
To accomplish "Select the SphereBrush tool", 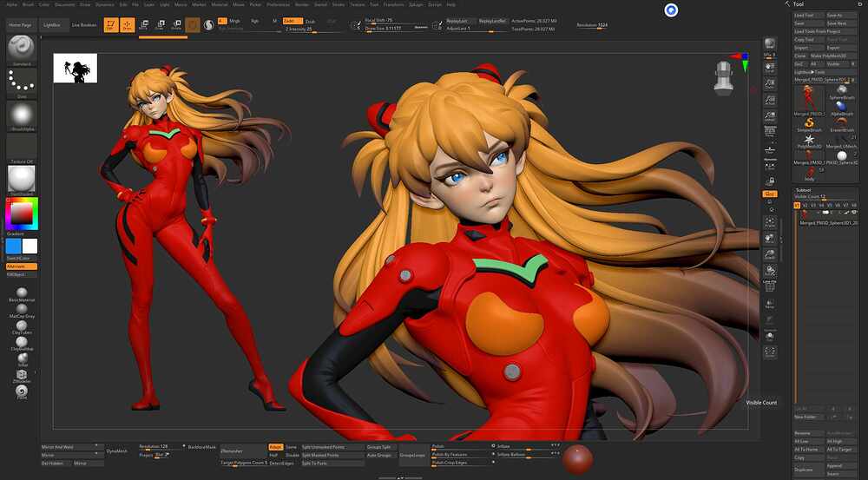I will [841, 91].
